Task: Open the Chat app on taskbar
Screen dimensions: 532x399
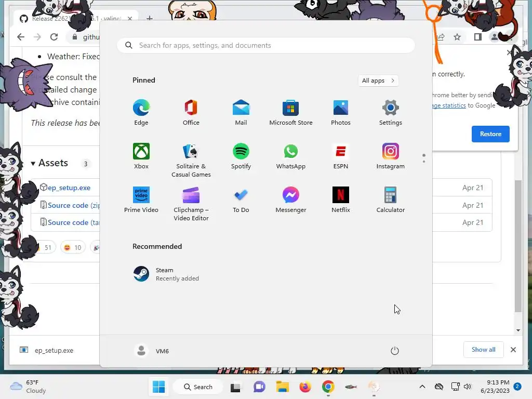Action: pyautogui.click(x=259, y=387)
